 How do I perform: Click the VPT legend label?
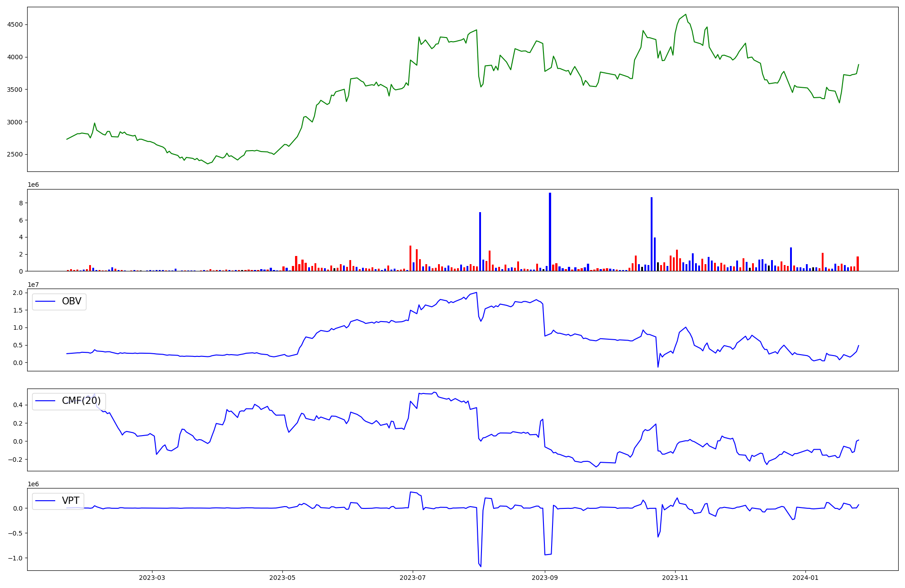click(71, 501)
